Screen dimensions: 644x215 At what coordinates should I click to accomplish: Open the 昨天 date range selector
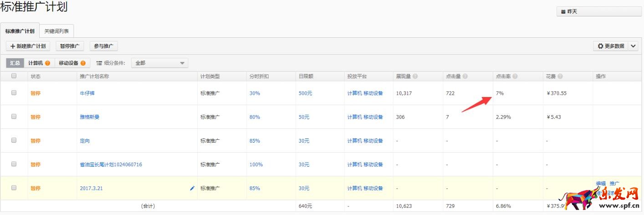tap(599, 11)
